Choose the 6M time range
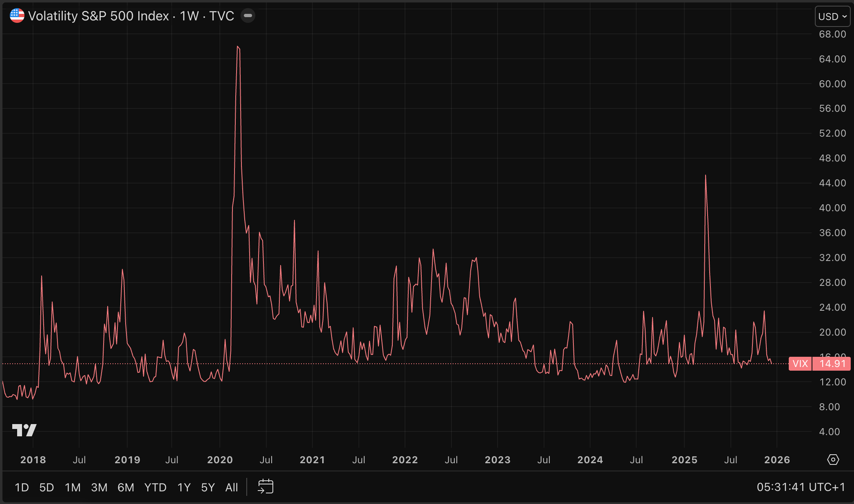The image size is (854, 504). [x=126, y=487]
